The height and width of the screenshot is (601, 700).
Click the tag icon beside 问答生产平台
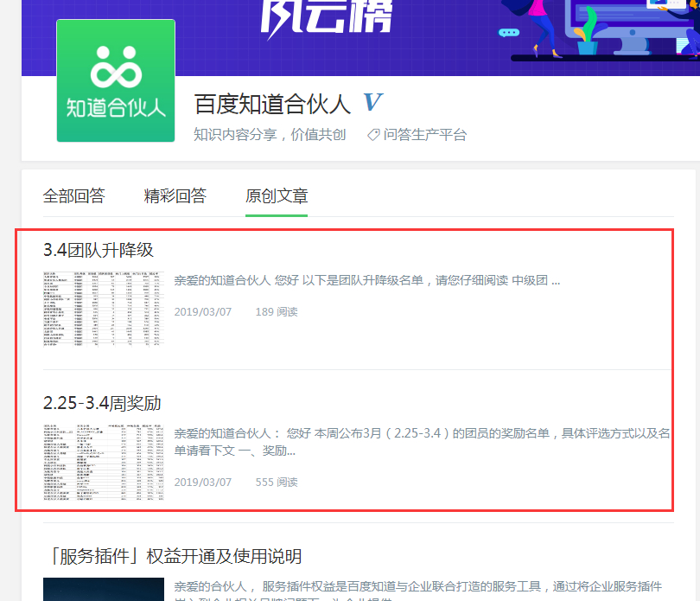pyautogui.click(x=373, y=135)
